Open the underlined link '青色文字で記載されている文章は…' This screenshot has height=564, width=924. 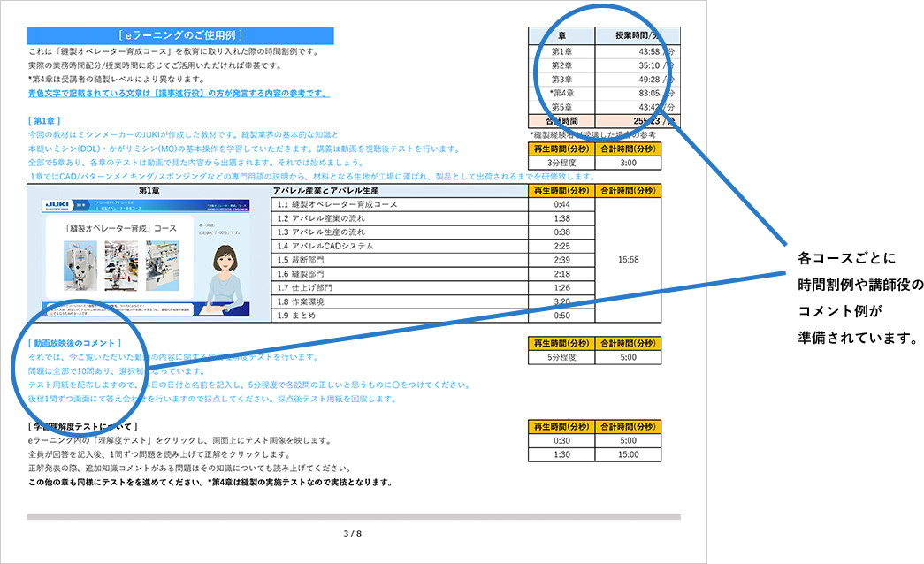[x=179, y=93]
